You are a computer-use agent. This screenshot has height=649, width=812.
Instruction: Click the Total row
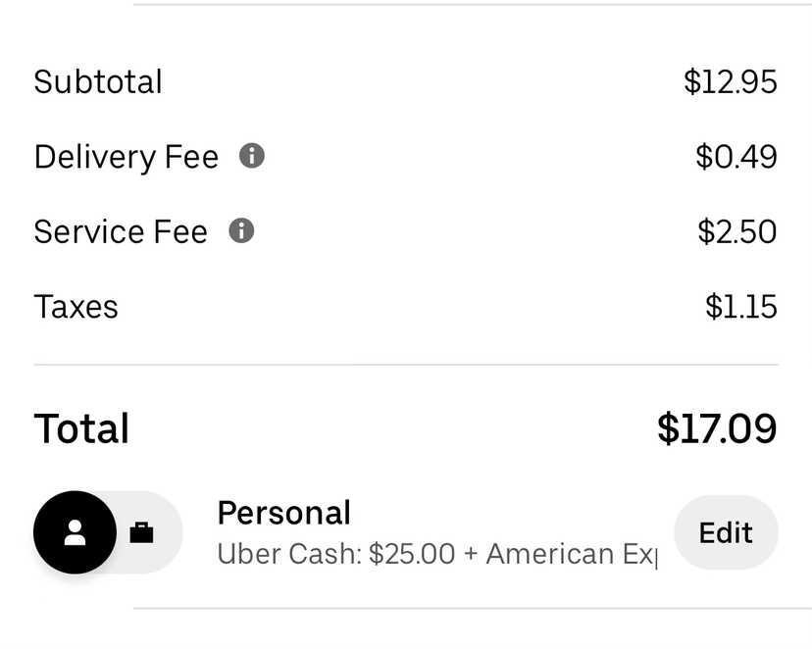(x=406, y=427)
